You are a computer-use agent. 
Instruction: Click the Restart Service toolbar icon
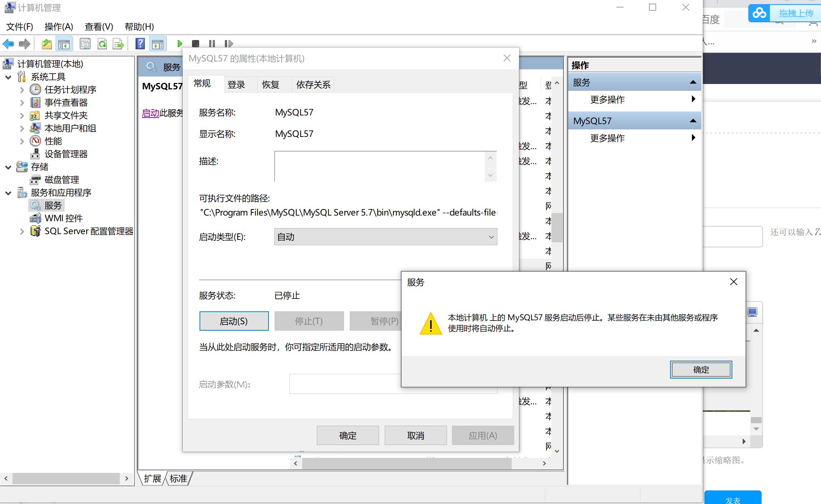(x=228, y=44)
